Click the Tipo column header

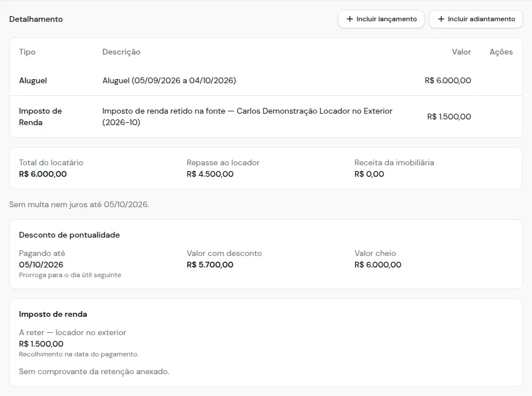point(27,52)
